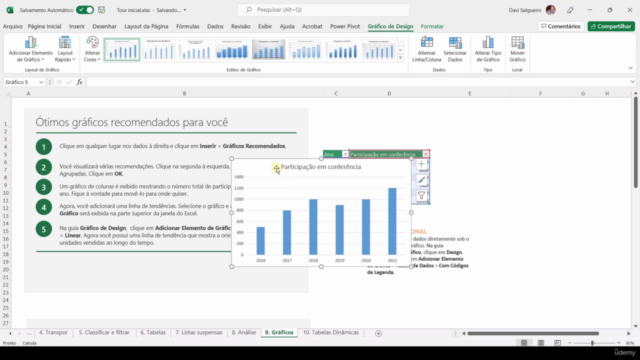Open the Power Pivot ribbon tab
Image resolution: width=640 pixels, height=360 pixels.
pos(345,26)
